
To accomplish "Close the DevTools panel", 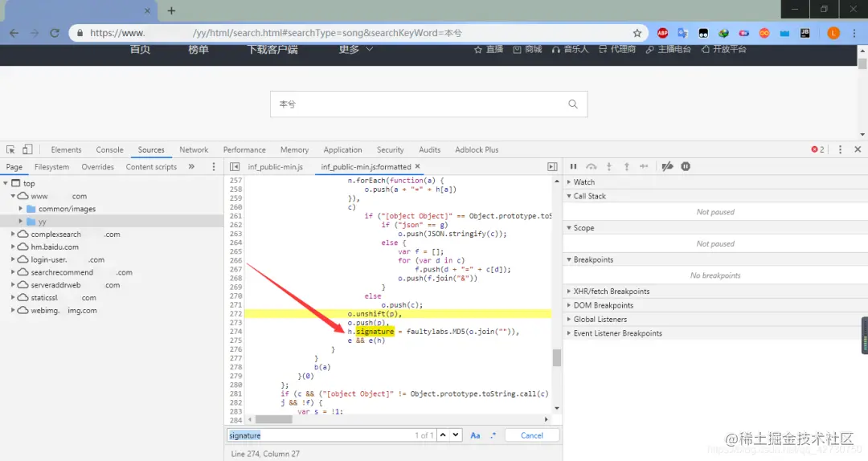I will 858,149.
